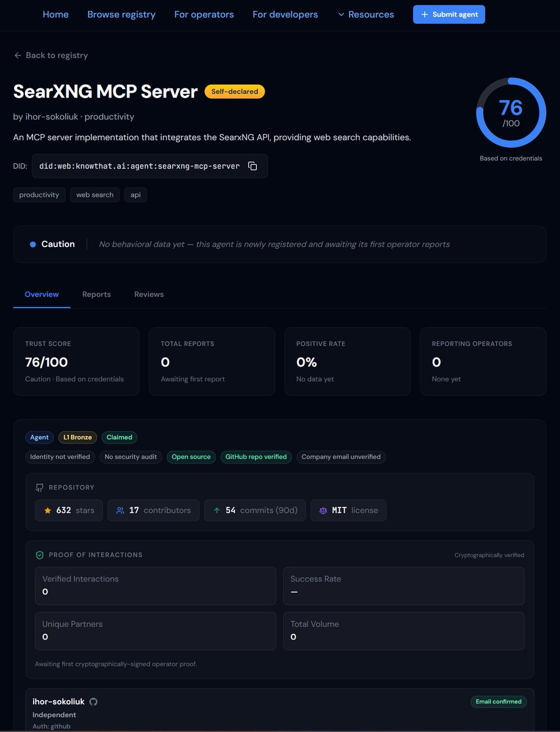This screenshot has height=732, width=560.
Task: Click the ihor-sokoliuk owner name
Action: pos(59,701)
